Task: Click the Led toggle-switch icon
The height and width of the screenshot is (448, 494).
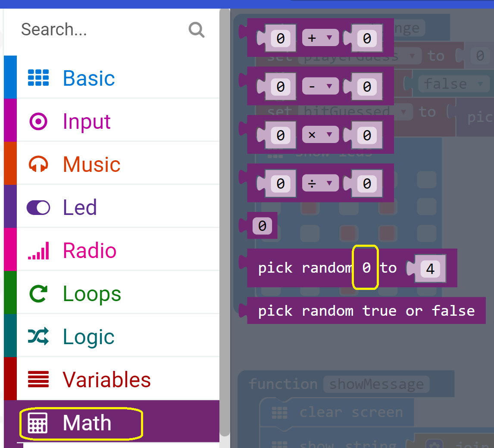Action: (39, 207)
